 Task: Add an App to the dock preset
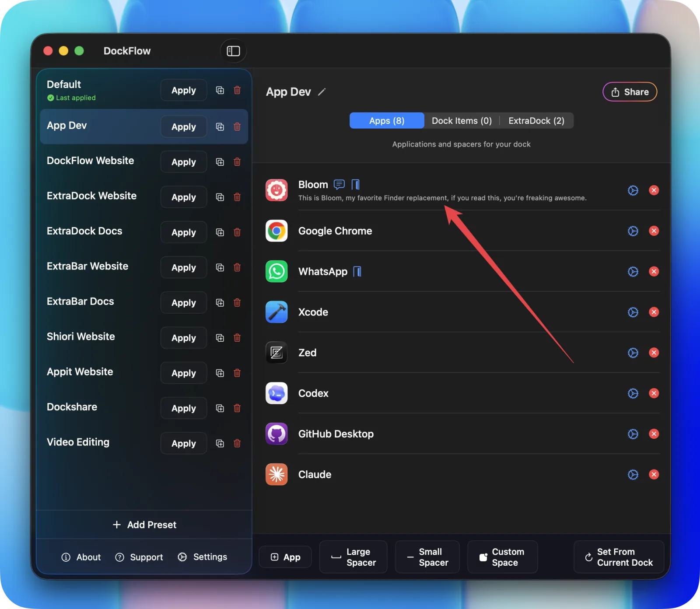click(285, 557)
